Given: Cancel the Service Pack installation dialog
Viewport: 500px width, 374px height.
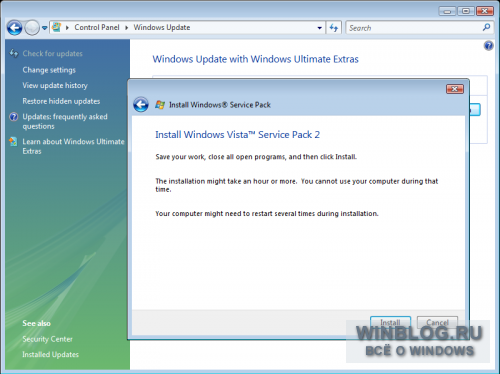Looking at the screenshot, I should pyautogui.click(x=437, y=322).
